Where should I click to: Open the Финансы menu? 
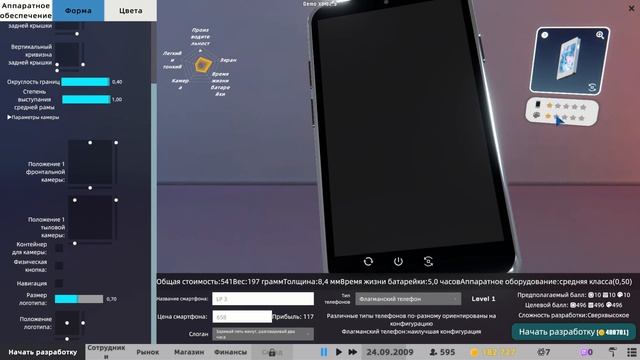tap(230, 352)
